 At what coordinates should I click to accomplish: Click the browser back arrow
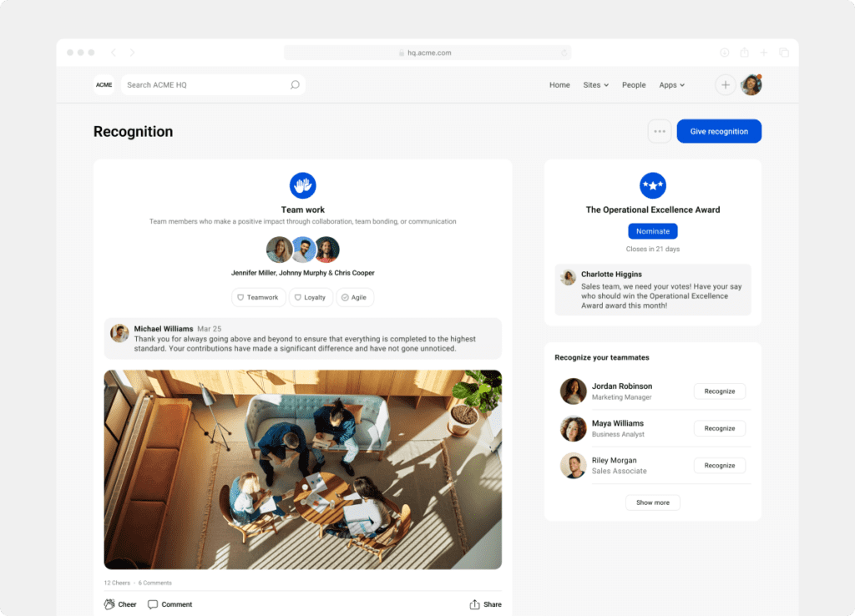pos(114,53)
